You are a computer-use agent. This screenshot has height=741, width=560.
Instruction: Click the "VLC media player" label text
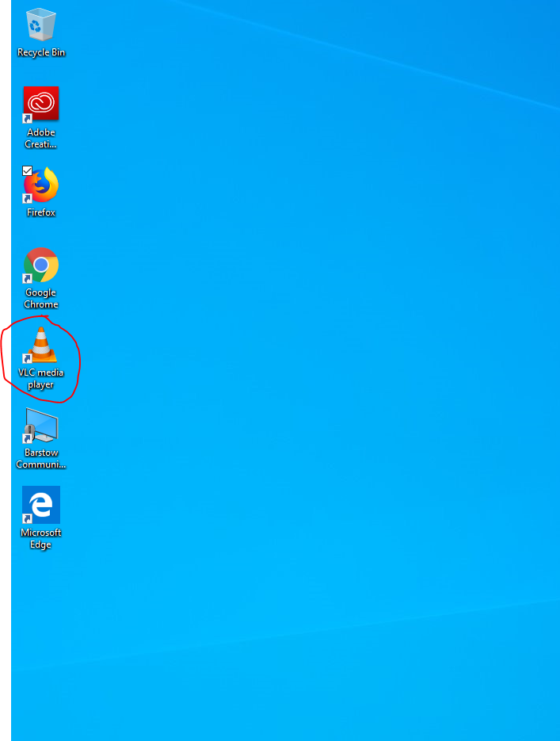point(40,379)
